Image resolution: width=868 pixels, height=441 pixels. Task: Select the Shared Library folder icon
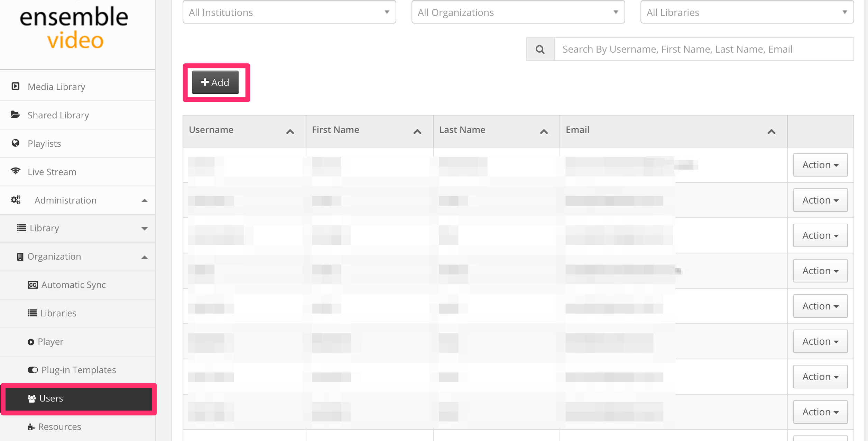(x=16, y=115)
